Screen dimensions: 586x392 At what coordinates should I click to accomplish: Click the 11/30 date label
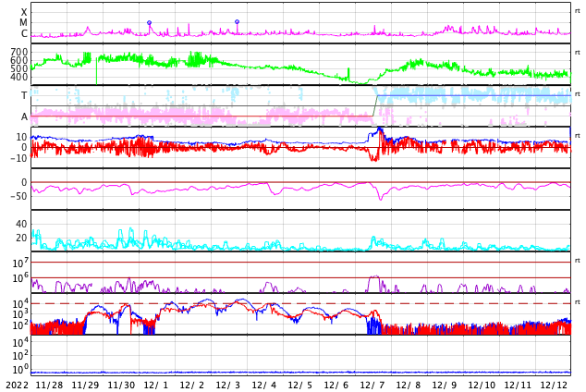pyautogui.click(x=121, y=386)
